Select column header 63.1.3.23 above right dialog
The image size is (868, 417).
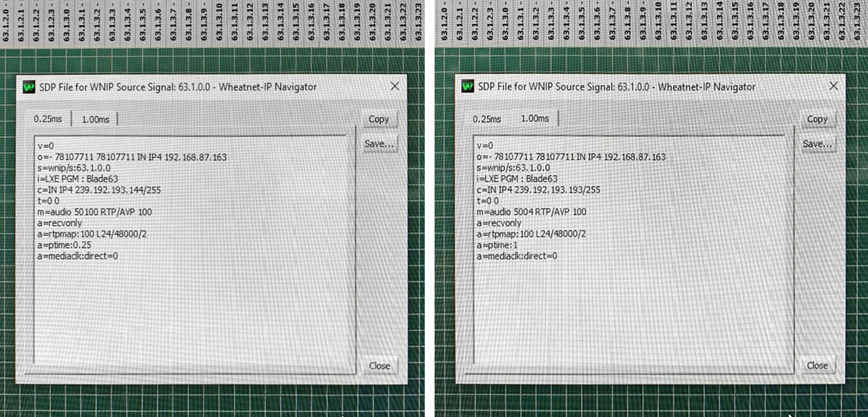pyautogui.click(x=856, y=21)
